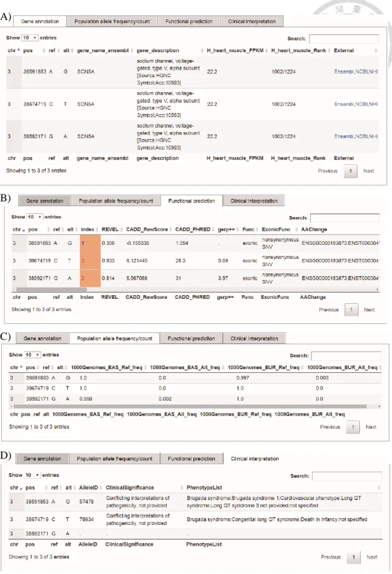The height and width of the screenshot is (574, 392).
Task: Sort by 1000Genomes_EAS_Alt_freq column header
Action: coord(185,367)
